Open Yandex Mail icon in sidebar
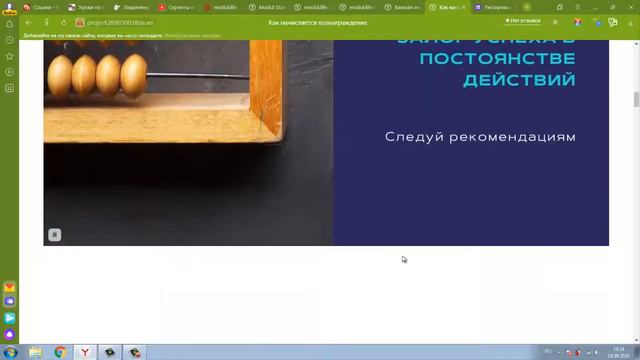 (9, 287)
